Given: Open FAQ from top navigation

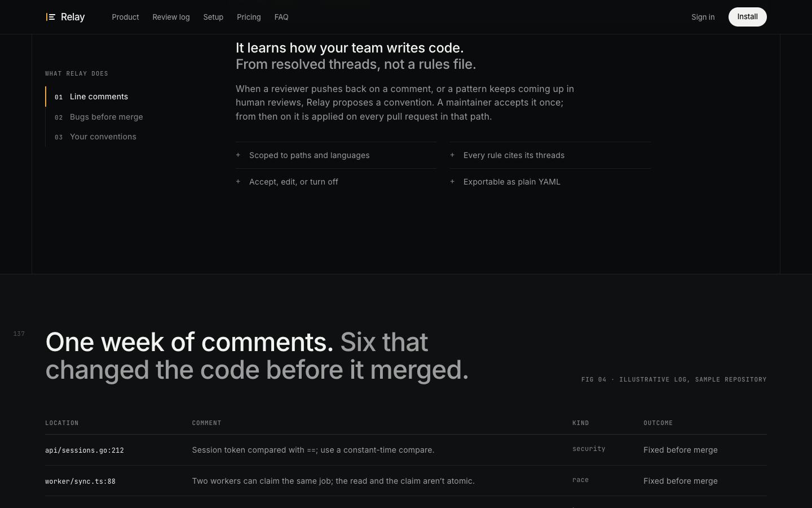Looking at the screenshot, I should [x=281, y=17].
